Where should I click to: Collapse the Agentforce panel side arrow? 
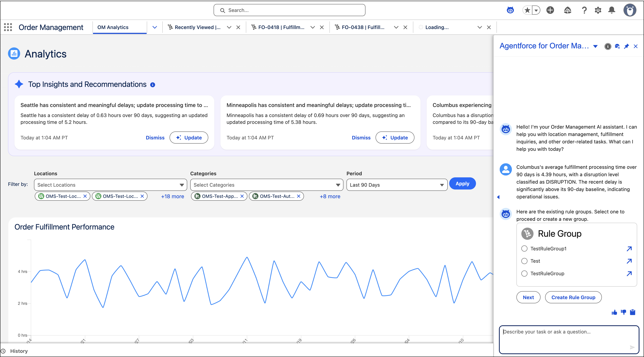pos(498,197)
